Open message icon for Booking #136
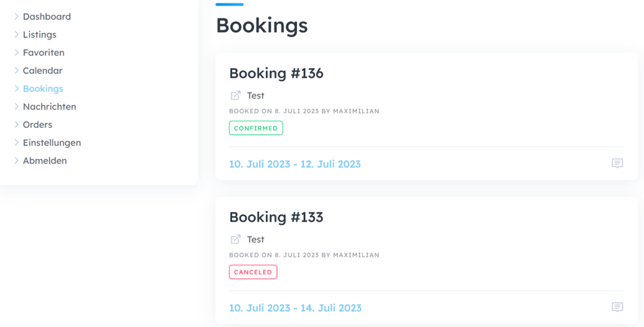Image resolution: width=644 pixels, height=327 pixels. (617, 163)
